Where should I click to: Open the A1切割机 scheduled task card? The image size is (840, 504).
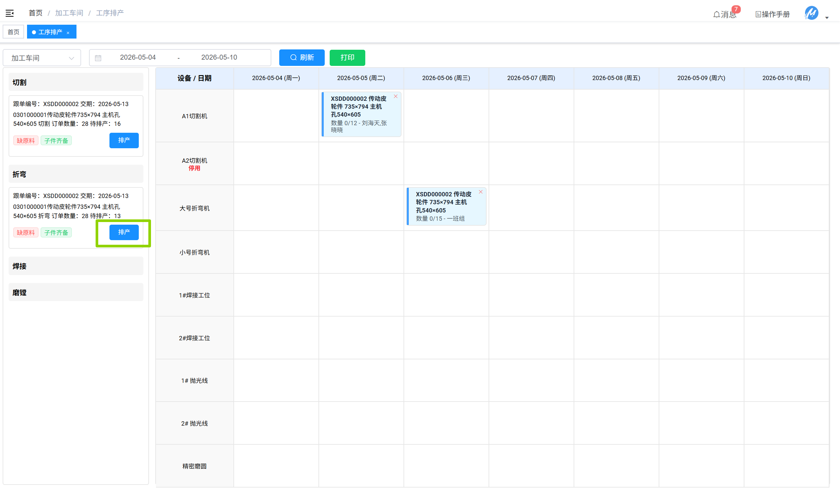361,114
